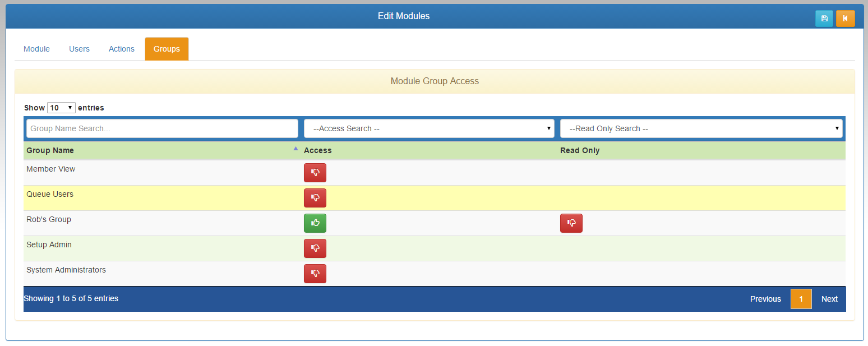Click the save disk icon in header
868x346 pixels.
pyautogui.click(x=824, y=19)
